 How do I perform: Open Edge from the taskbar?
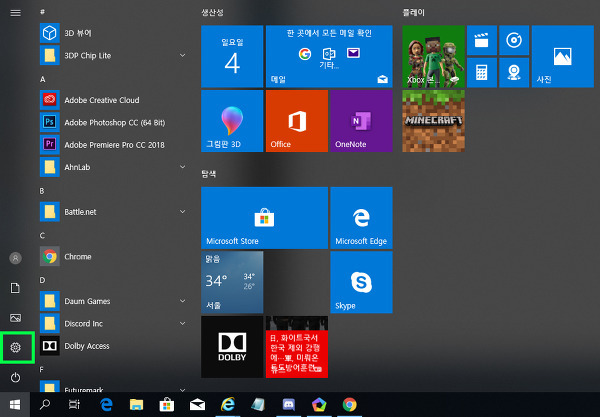pyautogui.click(x=106, y=404)
